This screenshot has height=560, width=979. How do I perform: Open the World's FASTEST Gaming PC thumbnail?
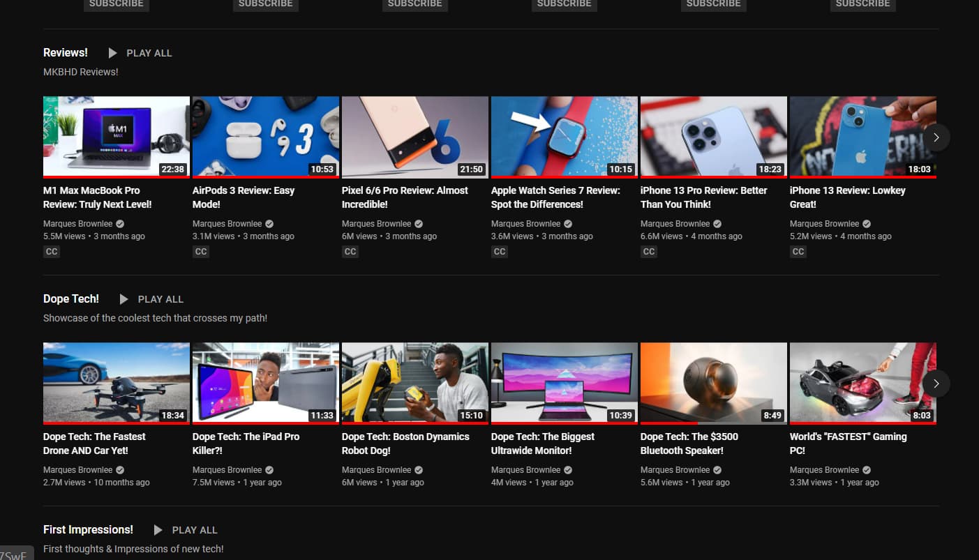(x=863, y=384)
